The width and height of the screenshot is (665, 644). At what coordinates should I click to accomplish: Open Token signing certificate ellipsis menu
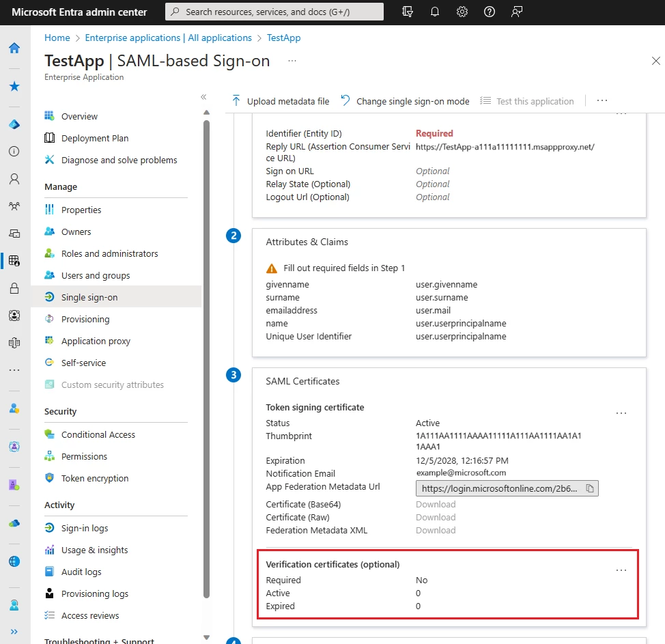pos(621,413)
